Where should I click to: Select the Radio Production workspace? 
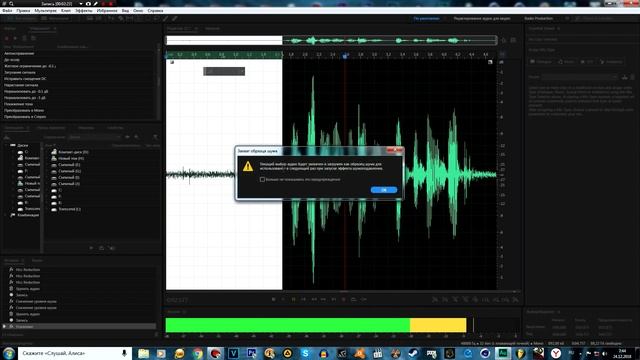click(538, 18)
